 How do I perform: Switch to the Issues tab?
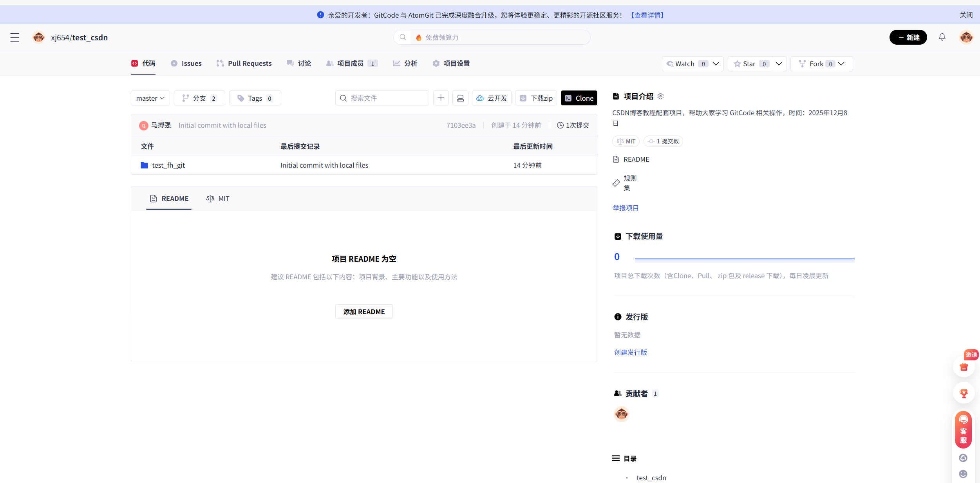[x=186, y=63]
